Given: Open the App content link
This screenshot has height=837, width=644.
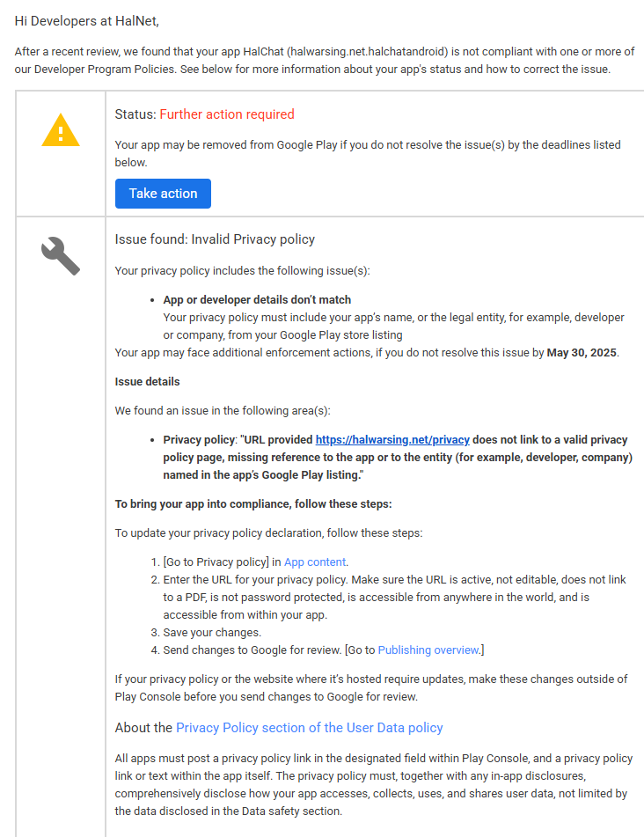Looking at the screenshot, I should (315, 562).
